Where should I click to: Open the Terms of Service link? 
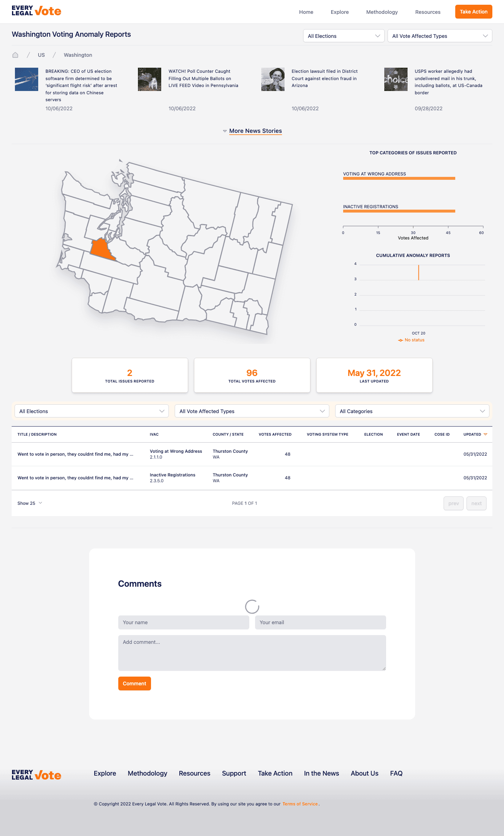coord(300,804)
